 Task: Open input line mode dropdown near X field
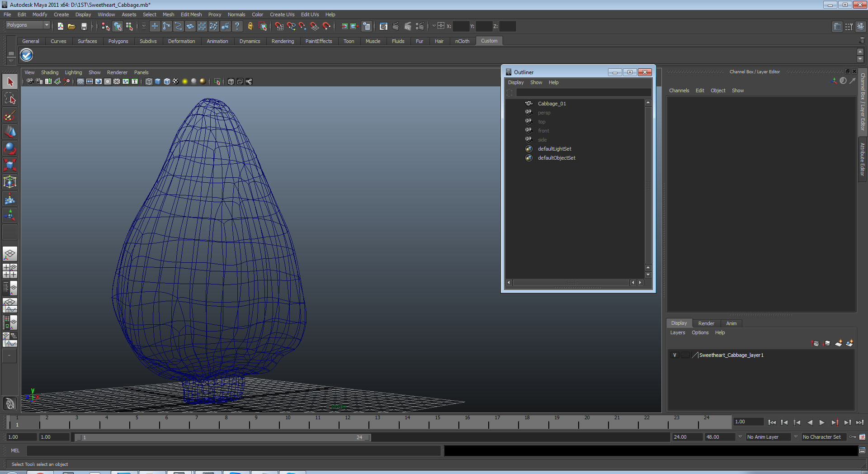[x=434, y=26]
